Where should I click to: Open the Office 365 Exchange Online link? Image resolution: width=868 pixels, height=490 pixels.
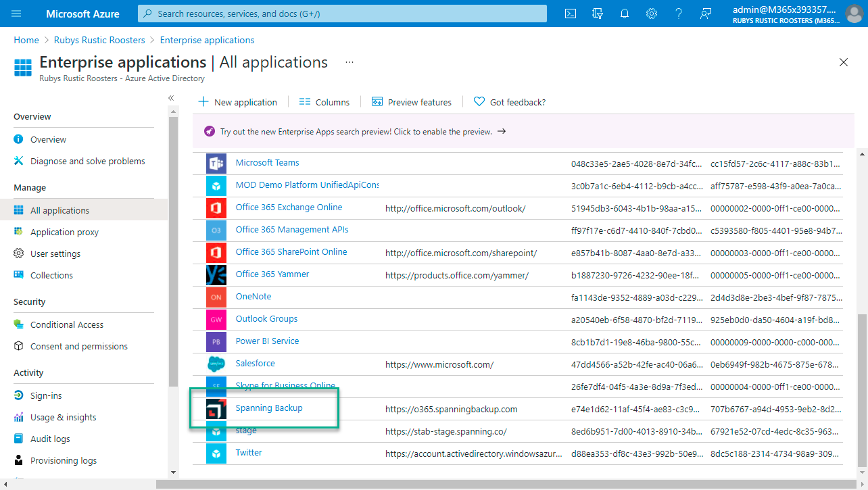[x=289, y=207]
